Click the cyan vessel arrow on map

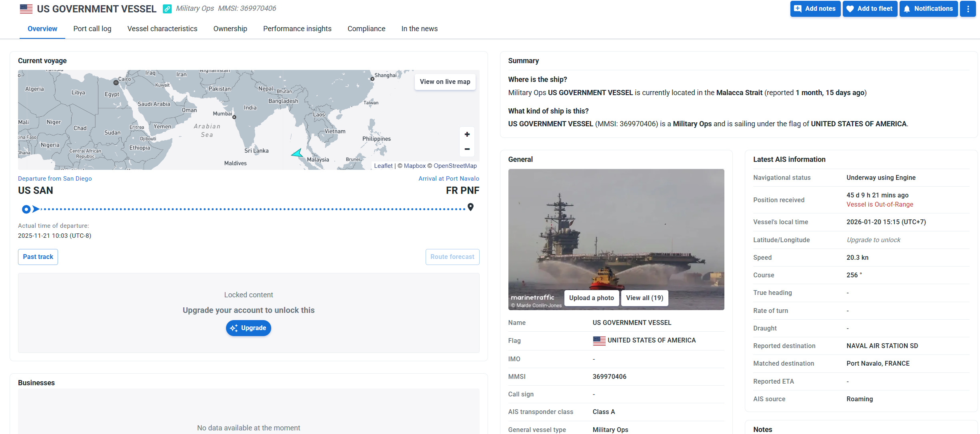[297, 153]
